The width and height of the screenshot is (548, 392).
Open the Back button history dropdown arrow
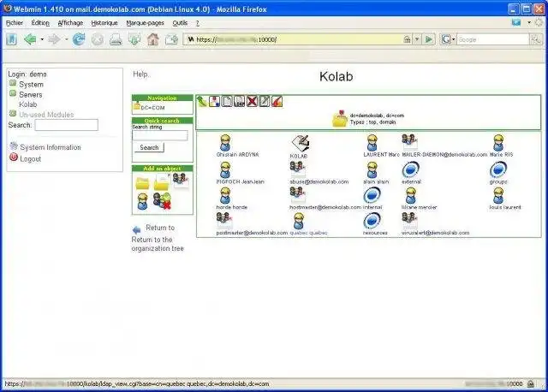(x=42, y=39)
